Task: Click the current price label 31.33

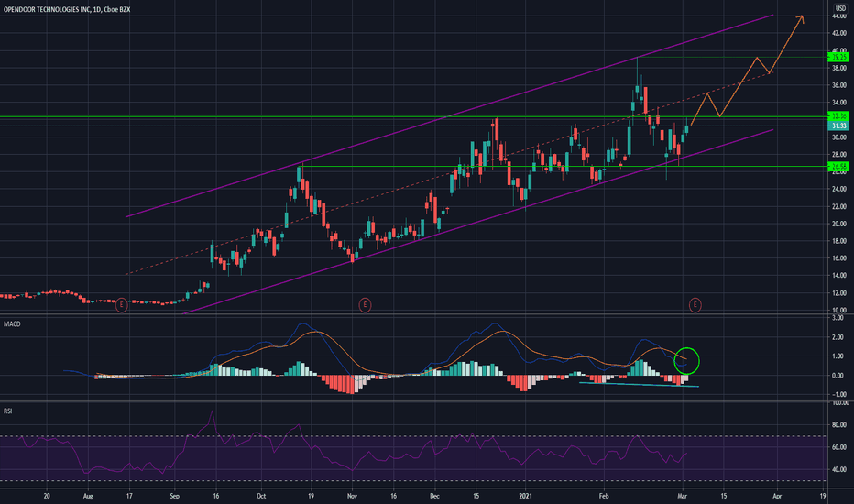Action: (838, 126)
